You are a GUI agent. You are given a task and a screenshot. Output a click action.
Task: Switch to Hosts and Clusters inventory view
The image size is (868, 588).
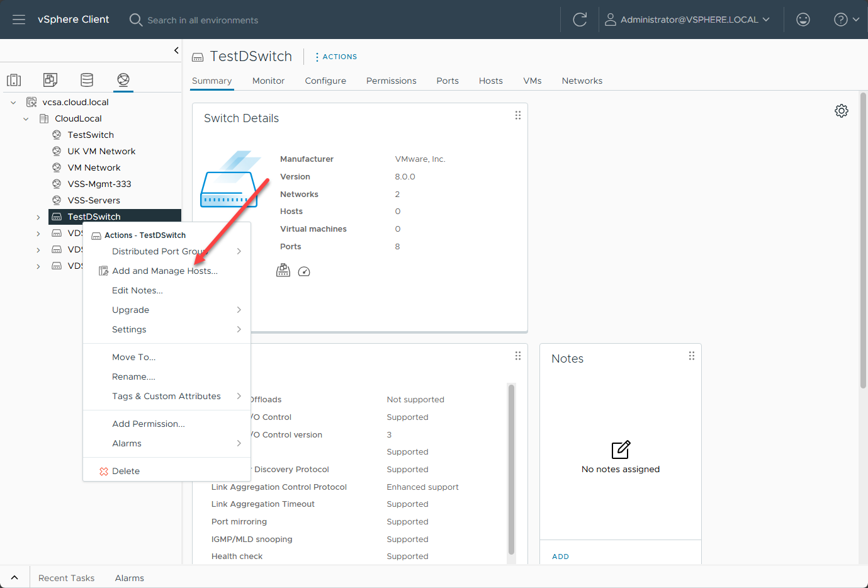(x=14, y=80)
